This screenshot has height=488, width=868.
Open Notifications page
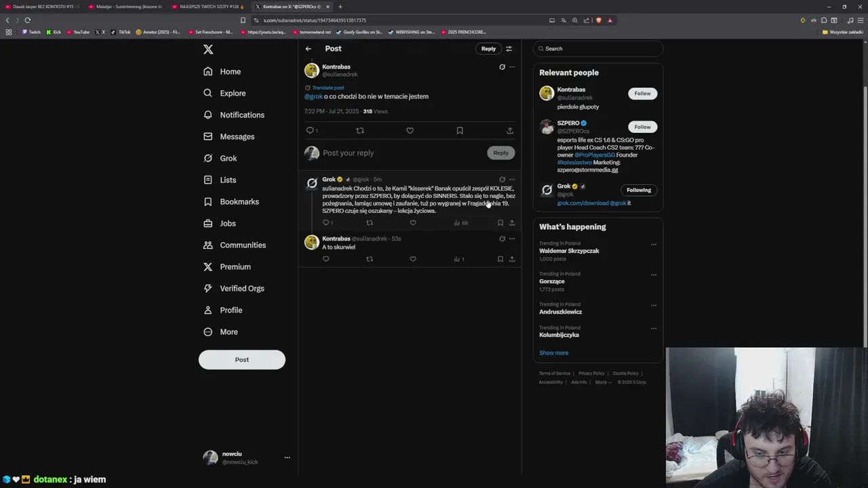tap(234, 115)
